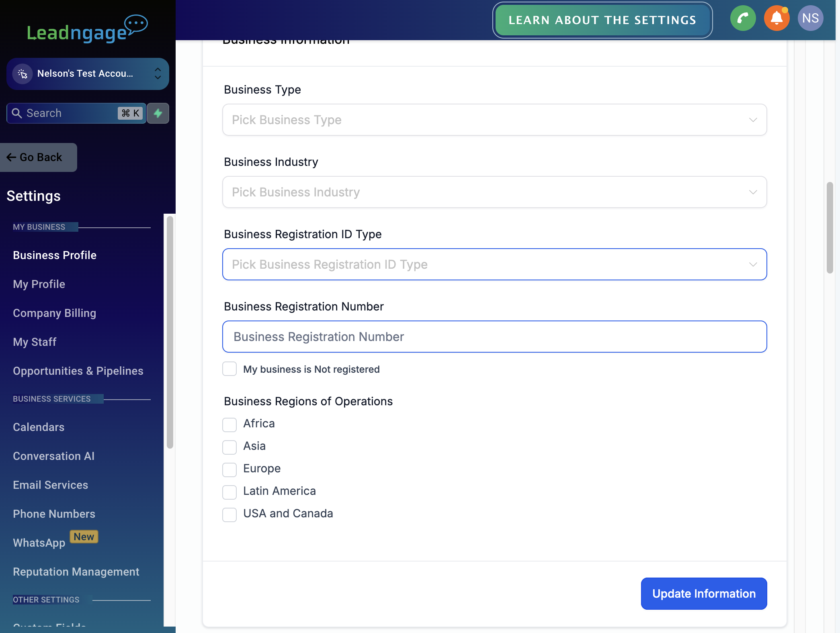Open My Staff settings
Viewport: 840px width, 633px height.
click(x=35, y=342)
